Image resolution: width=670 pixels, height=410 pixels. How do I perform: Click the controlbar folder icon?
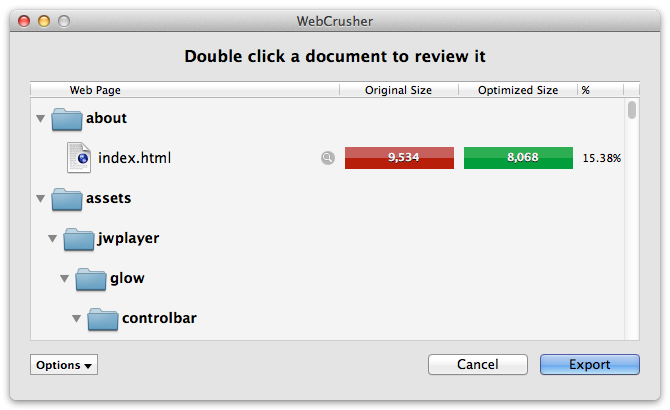click(x=103, y=319)
